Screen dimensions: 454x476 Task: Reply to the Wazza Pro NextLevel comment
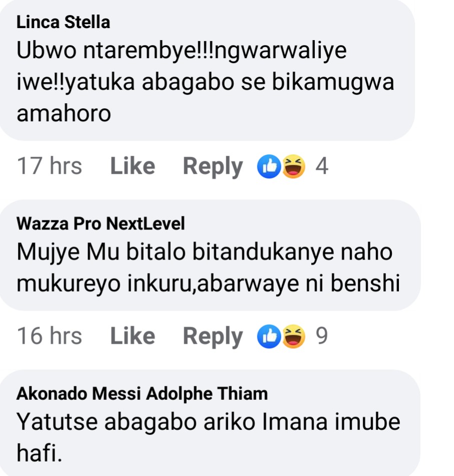(x=213, y=336)
